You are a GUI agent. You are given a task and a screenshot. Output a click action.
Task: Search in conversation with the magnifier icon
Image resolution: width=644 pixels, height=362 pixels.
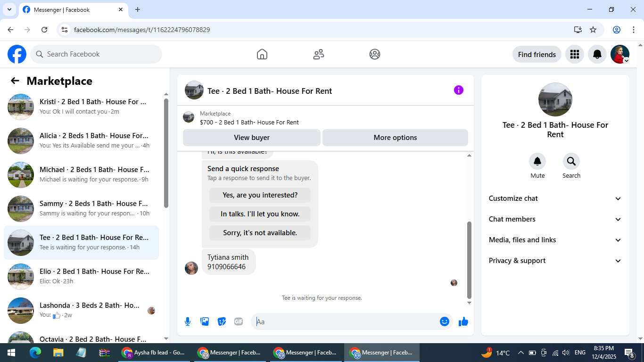point(571,162)
